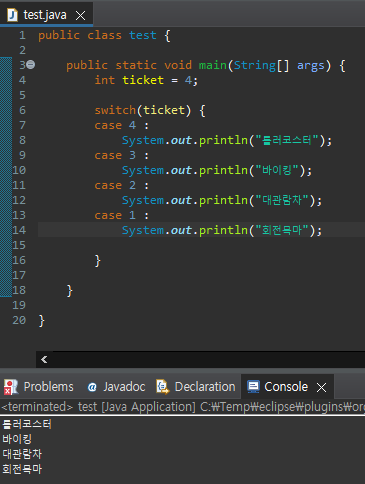This screenshot has width=365, height=484.
Task: Click console output line '바이킹'
Action: [x=17, y=439]
